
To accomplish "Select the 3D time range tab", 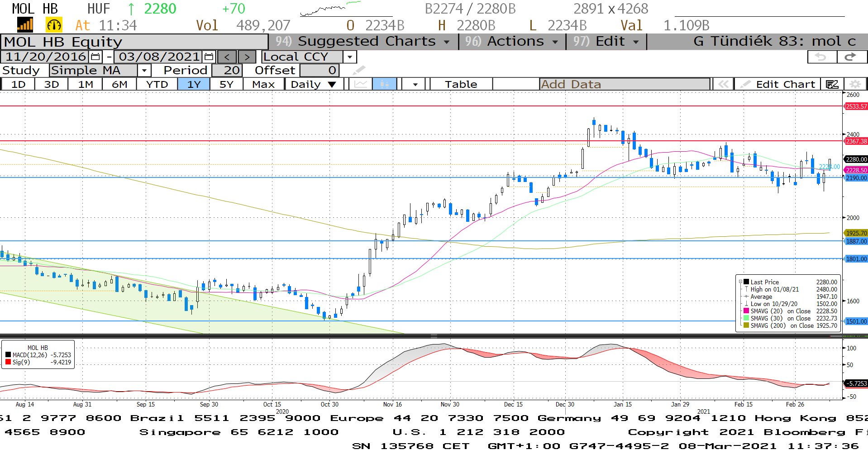I will point(52,84).
